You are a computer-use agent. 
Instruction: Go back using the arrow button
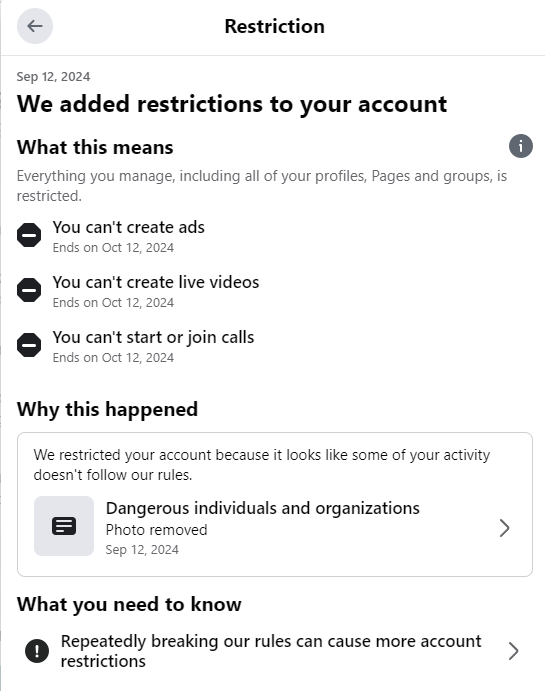pos(35,26)
